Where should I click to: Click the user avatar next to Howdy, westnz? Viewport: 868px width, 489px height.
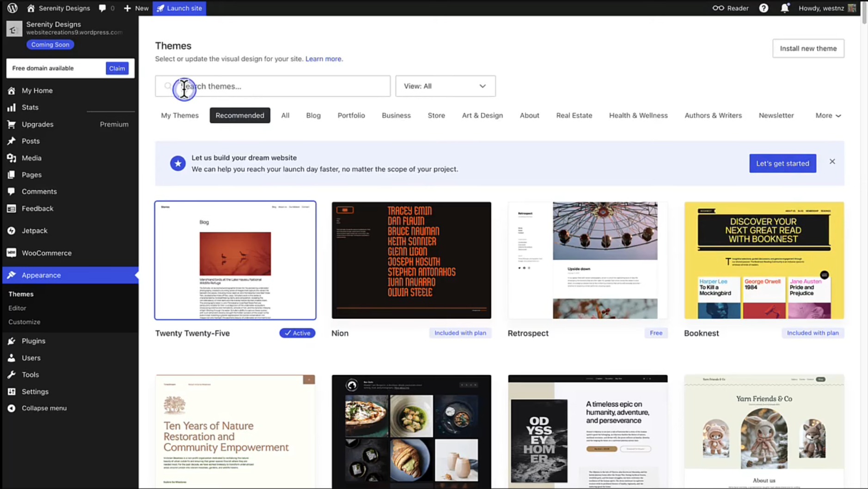(852, 8)
